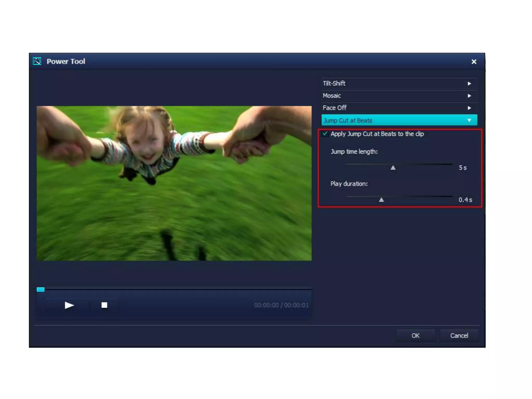Select the Mosaic tool entry

[332, 96]
